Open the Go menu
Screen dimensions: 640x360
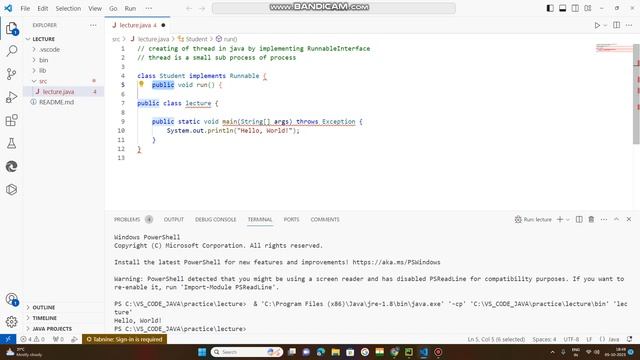113,8
